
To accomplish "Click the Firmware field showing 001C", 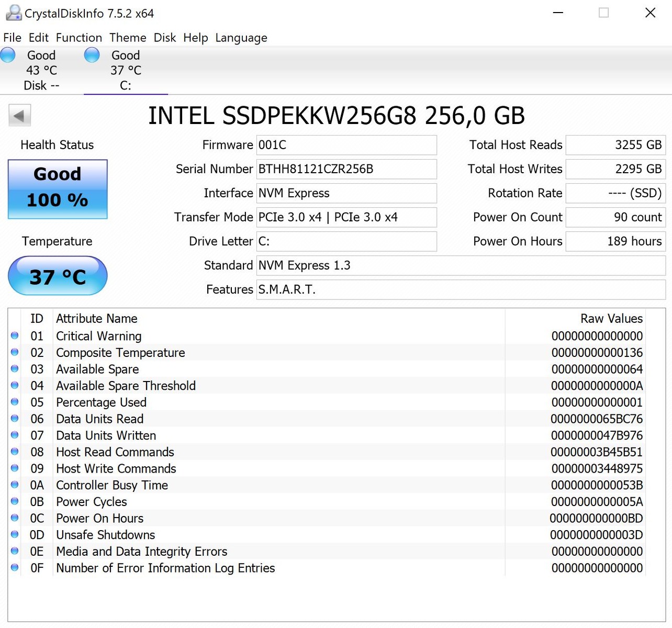I will [346, 145].
